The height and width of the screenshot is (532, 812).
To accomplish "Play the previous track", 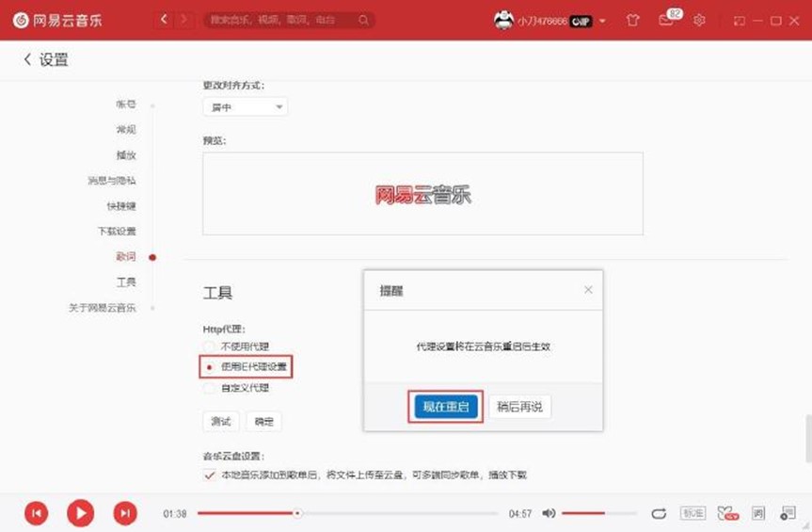I will click(37, 513).
